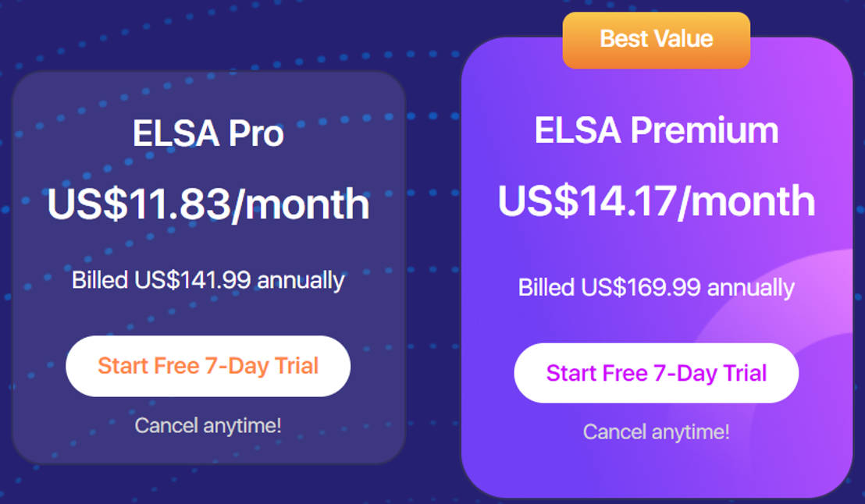
Task: Click the Billed US$169.99 annually text
Action: [656, 287]
